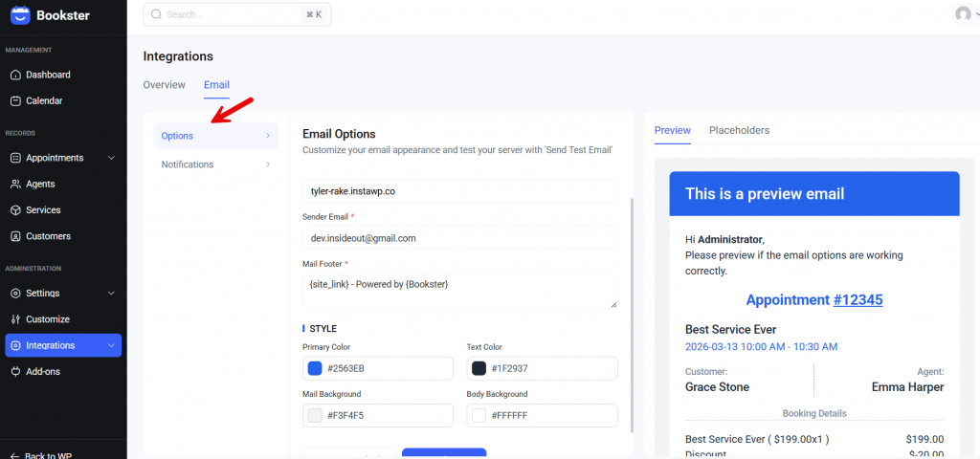Viewport: 980px width, 459px height.
Task: Click the chevron on Notifications row
Action: [268, 164]
